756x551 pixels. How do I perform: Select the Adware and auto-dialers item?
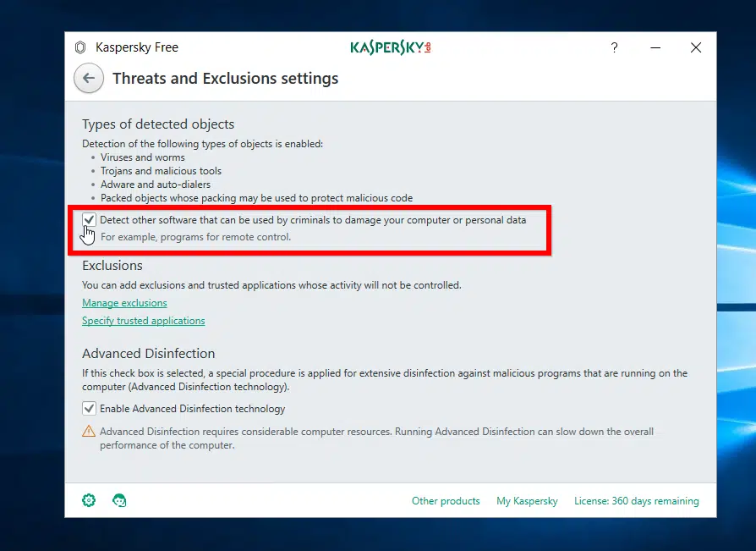156,185
